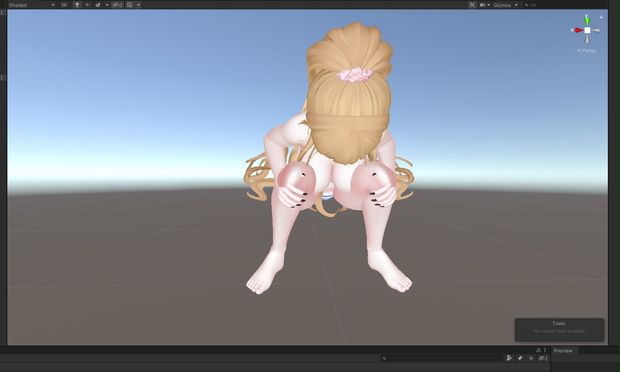
Task: Click Search by Label tag icon
Action: (x=520, y=358)
